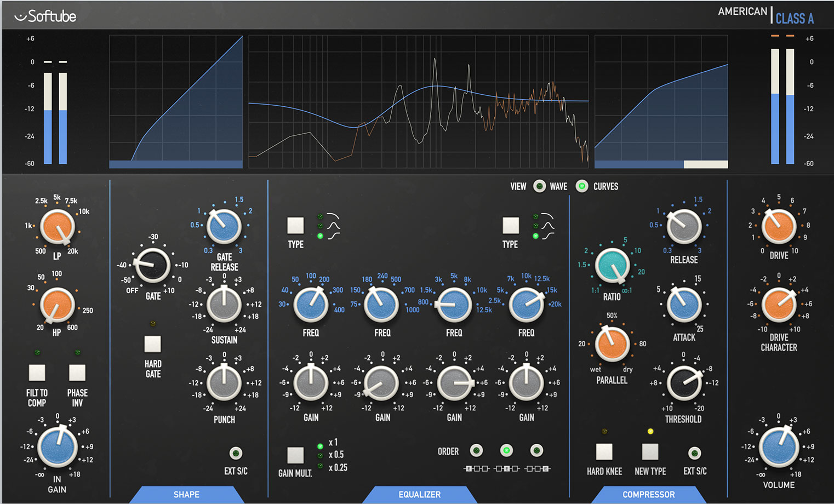The image size is (834, 504).
Task: Enable the FILT TO COMP switch
Action: coord(37,373)
